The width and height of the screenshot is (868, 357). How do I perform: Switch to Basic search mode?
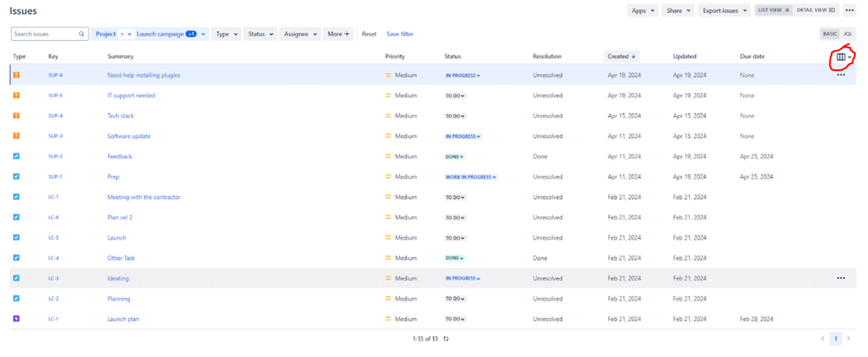[830, 34]
